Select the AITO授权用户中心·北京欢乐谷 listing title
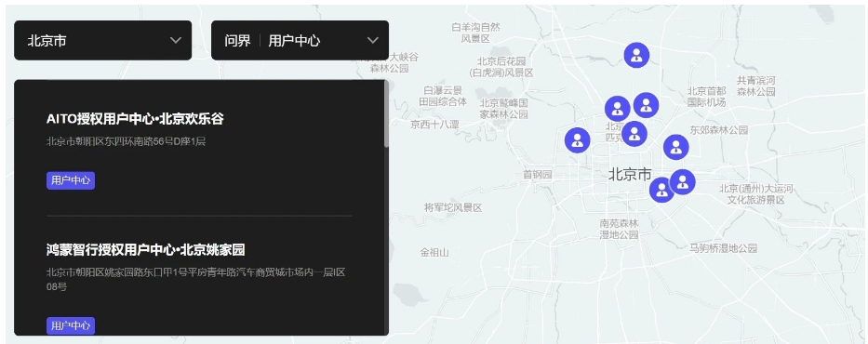Screen dimensions: 868x344 [135, 119]
